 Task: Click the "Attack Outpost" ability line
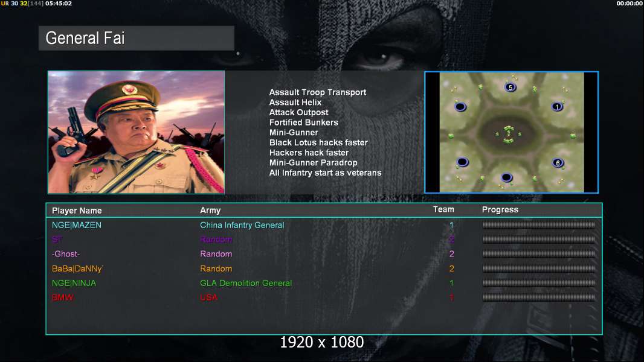pos(298,113)
